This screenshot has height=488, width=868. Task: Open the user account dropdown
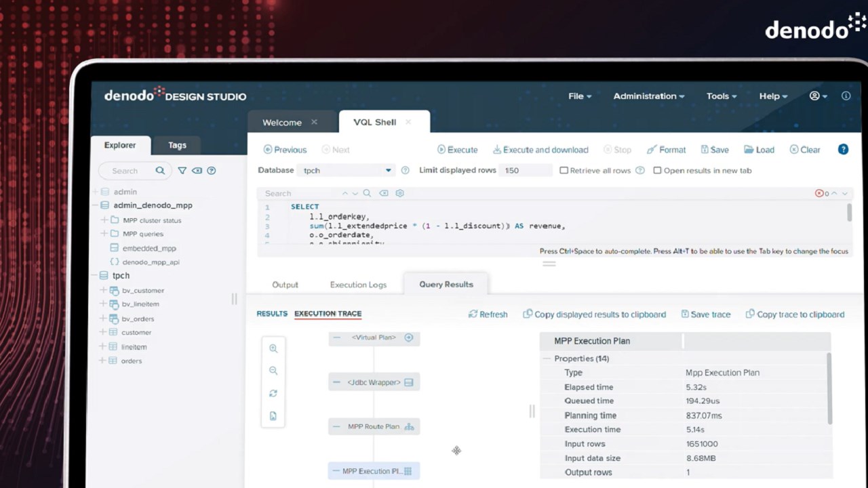coord(818,96)
